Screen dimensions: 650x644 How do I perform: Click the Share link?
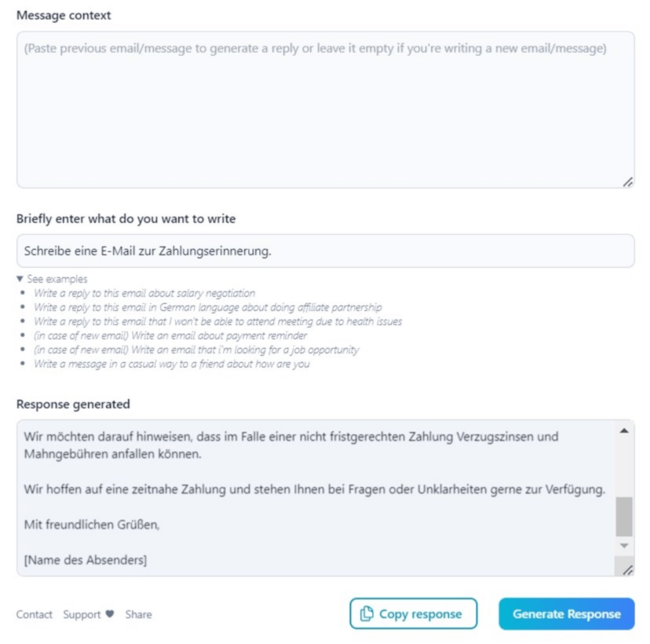pyautogui.click(x=138, y=614)
